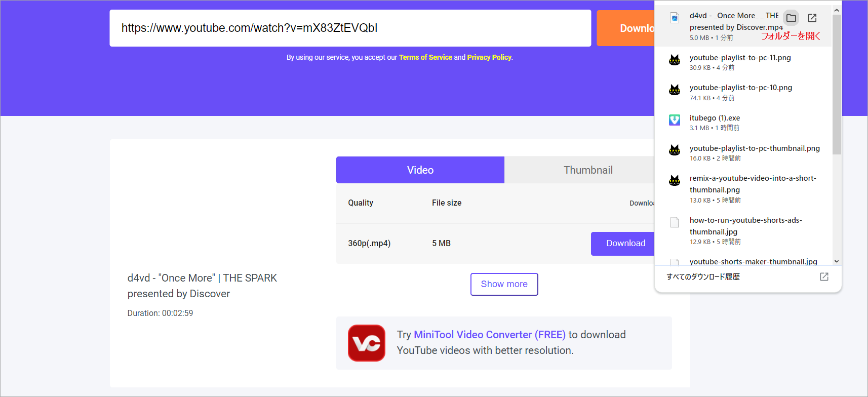Click the Show more button
The image size is (868, 397).
coord(504,284)
